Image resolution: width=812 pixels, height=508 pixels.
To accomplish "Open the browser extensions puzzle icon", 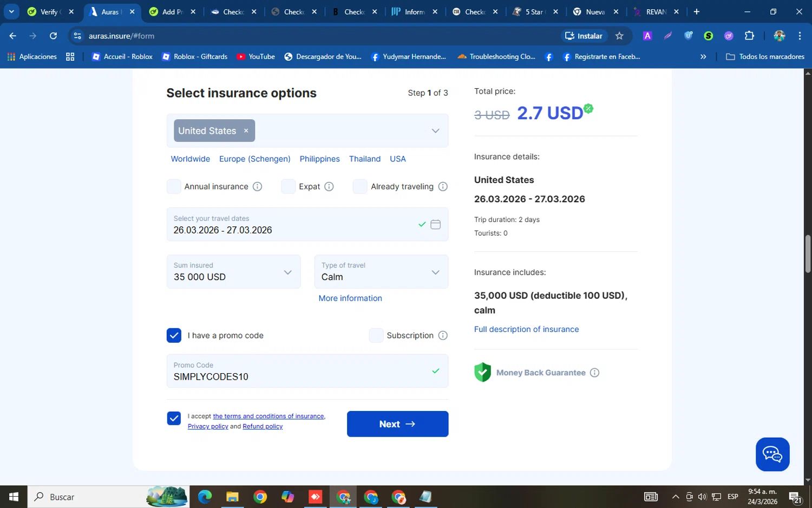I will (x=749, y=36).
